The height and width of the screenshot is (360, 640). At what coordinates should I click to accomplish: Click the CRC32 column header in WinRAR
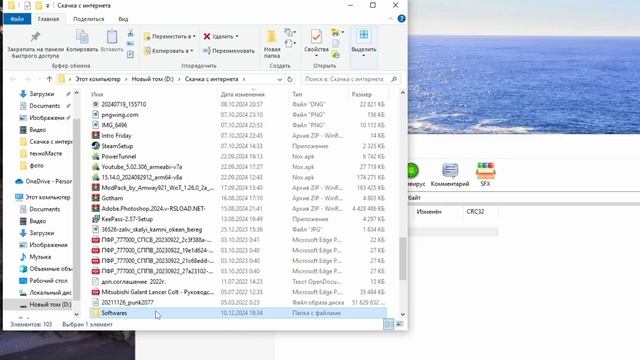[x=475, y=211]
